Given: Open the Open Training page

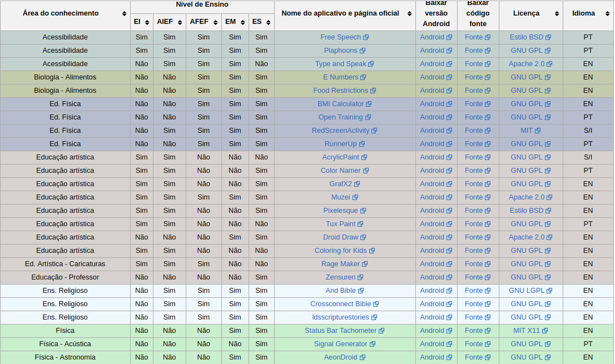Looking at the screenshot, I should pos(344,117).
